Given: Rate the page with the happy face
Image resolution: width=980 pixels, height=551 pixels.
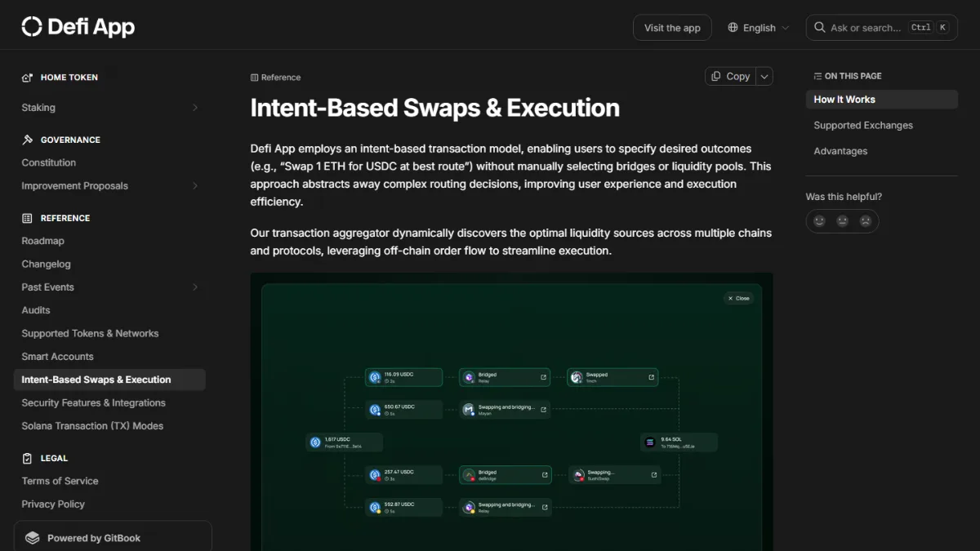Looking at the screenshot, I should coord(819,221).
